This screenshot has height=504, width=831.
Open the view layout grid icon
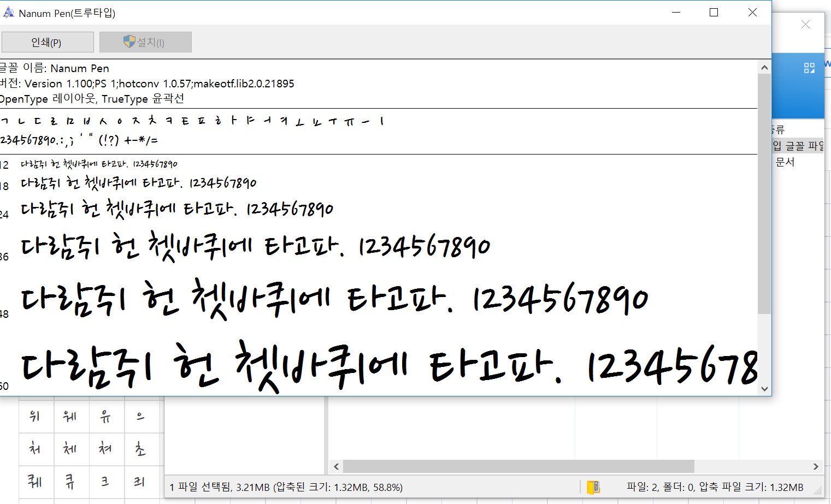[809, 68]
